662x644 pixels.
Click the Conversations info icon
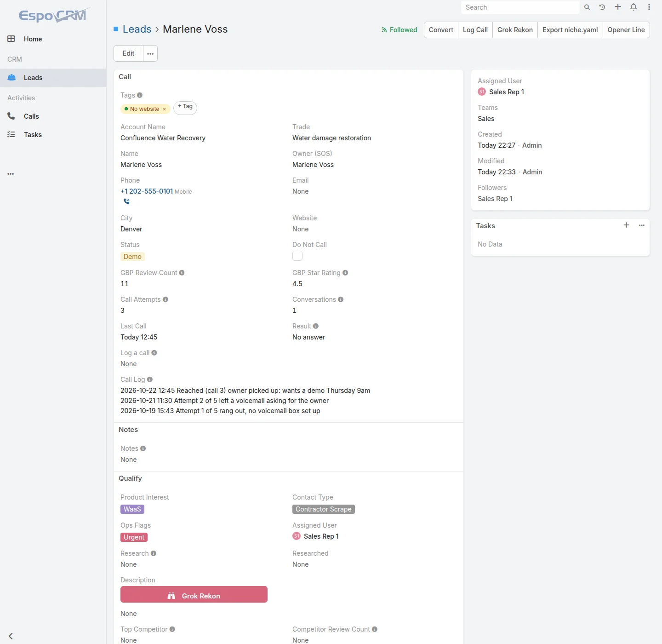341,299
